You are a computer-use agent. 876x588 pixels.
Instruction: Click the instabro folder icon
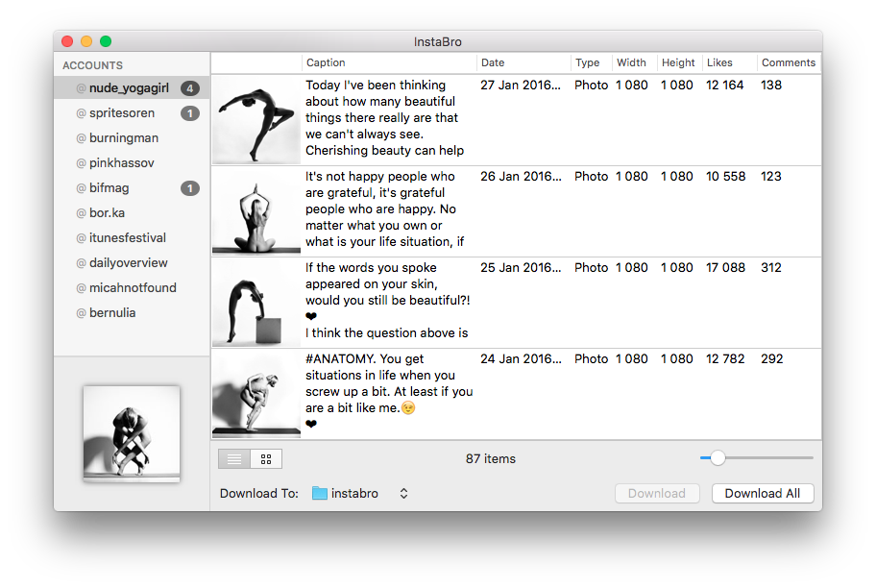pos(320,493)
